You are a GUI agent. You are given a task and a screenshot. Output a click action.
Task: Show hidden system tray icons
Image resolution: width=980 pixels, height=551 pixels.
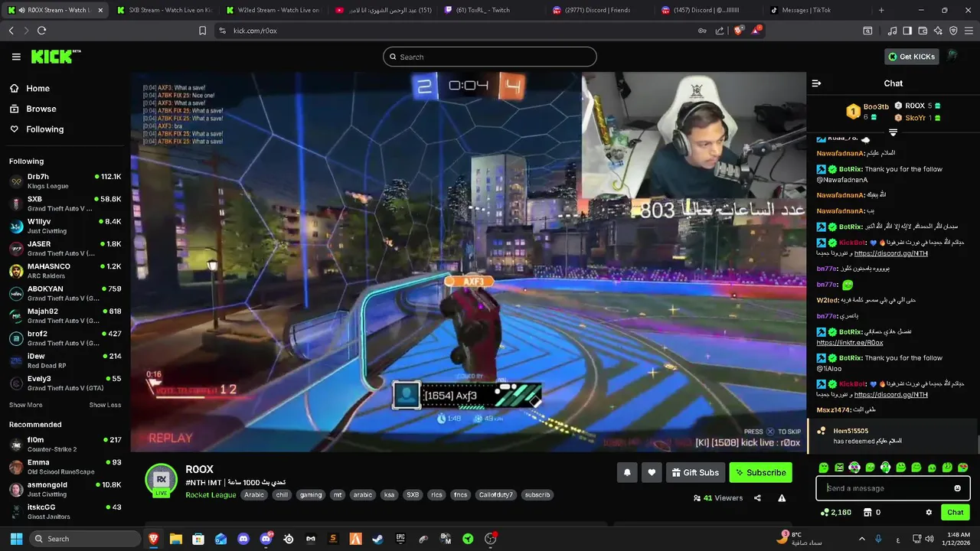[861, 539]
